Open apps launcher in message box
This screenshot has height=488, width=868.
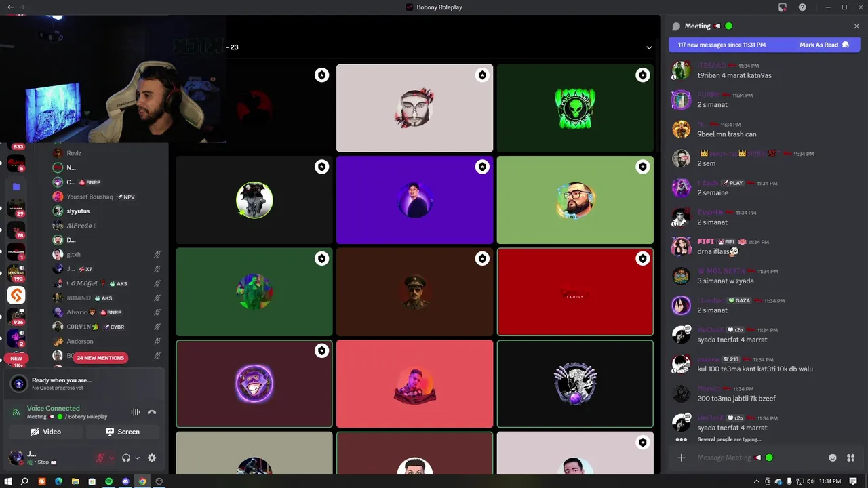[850, 457]
